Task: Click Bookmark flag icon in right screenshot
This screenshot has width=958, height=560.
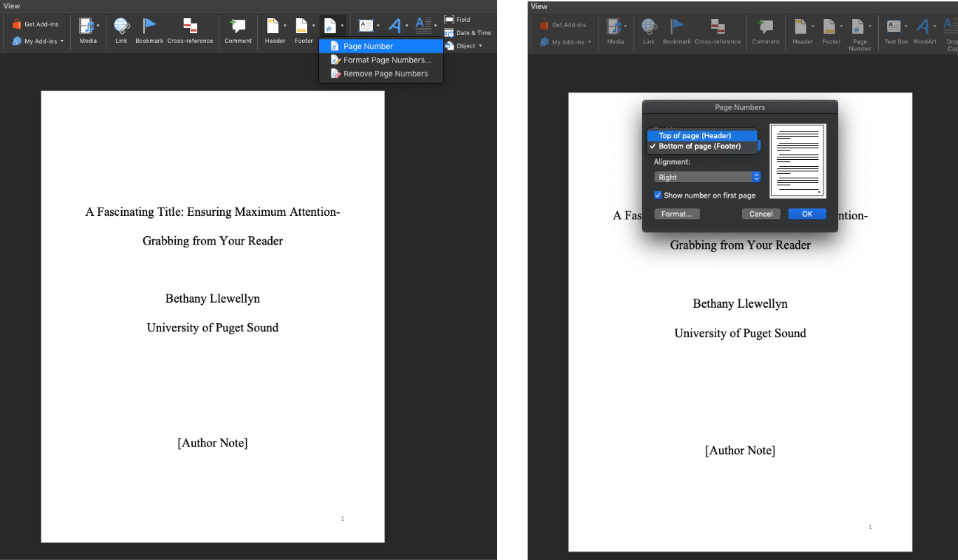Action: (677, 27)
